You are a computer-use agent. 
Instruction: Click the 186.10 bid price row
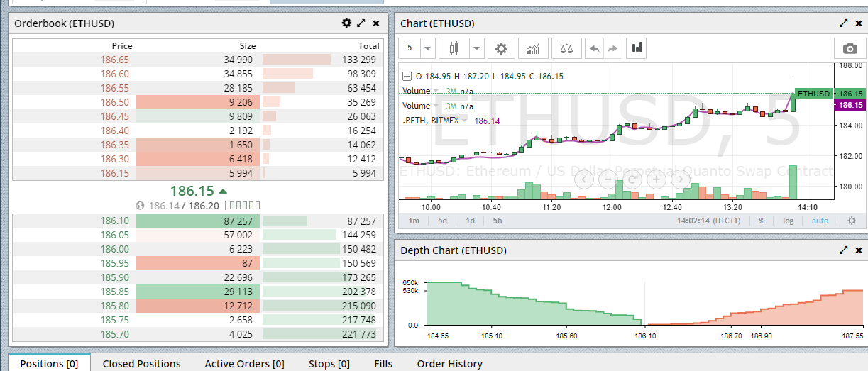[x=115, y=221]
